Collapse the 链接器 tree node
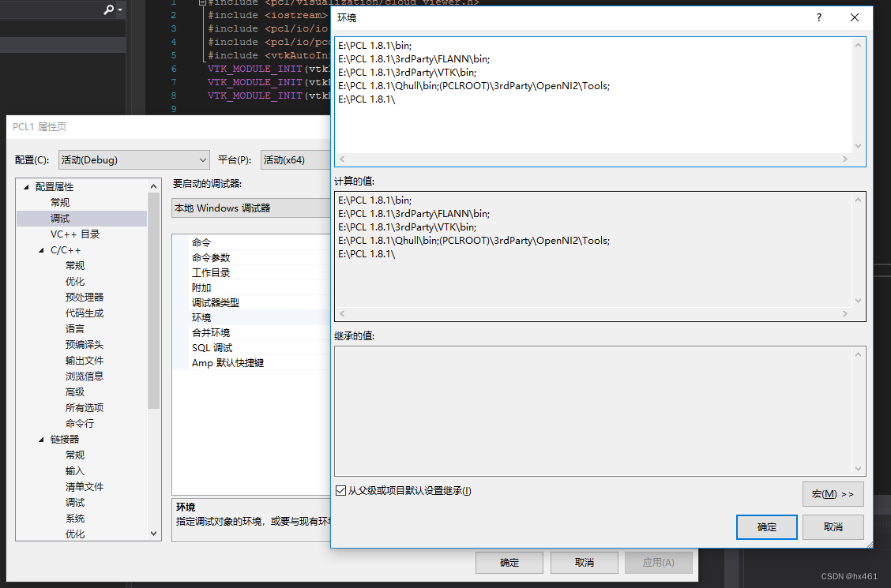The image size is (891, 588). click(x=42, y=439)
